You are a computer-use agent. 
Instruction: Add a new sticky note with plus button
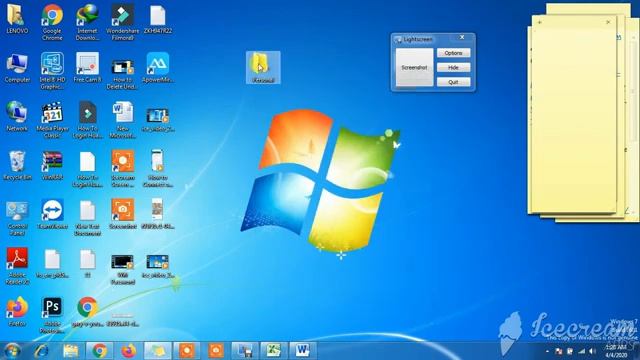(x=540, y=22)
